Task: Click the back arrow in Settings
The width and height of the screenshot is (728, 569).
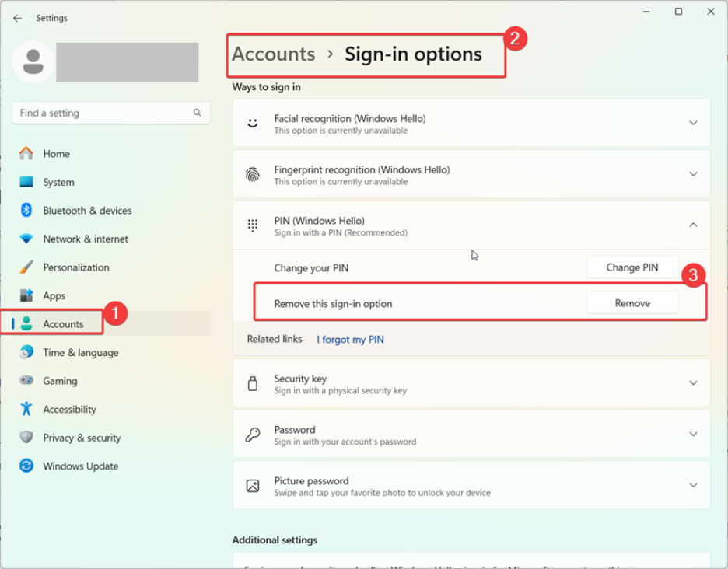Action: [18, 18]
